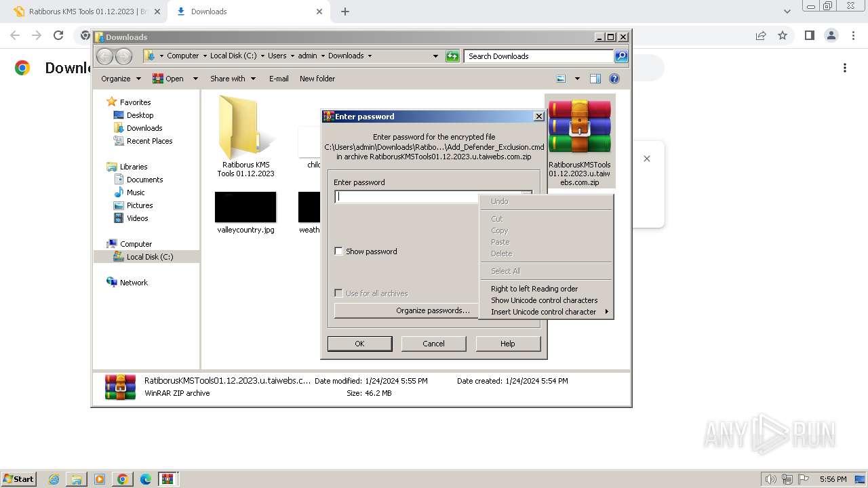Viewport: 868px width, 488px height.
Task: Open the Chrome profile avatar
Action: pyautogui.click(x=831, y=35)
